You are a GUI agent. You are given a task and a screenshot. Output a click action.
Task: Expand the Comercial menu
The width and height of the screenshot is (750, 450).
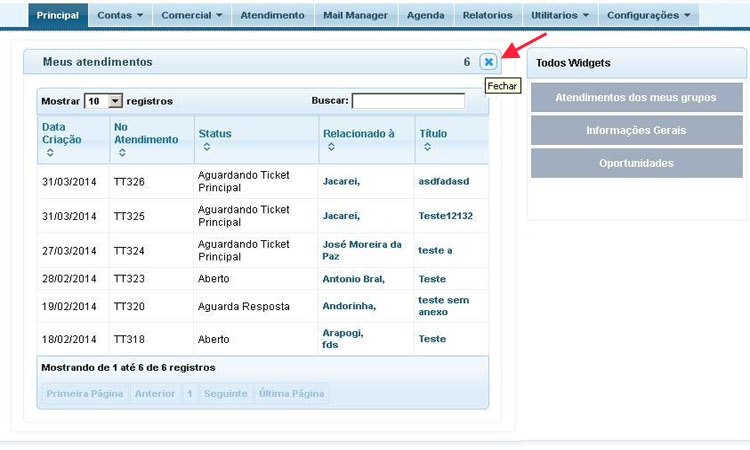[x=194, y=15]
